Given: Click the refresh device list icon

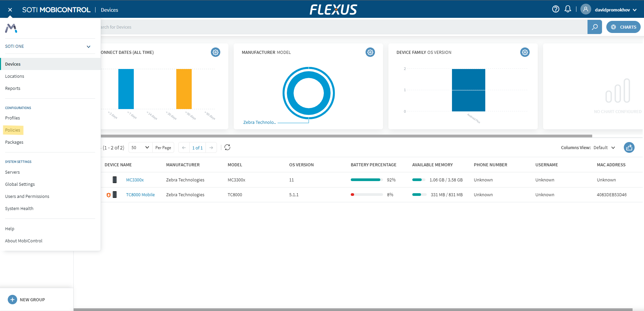Looking at the screenshot, I should tap(227, 147).
